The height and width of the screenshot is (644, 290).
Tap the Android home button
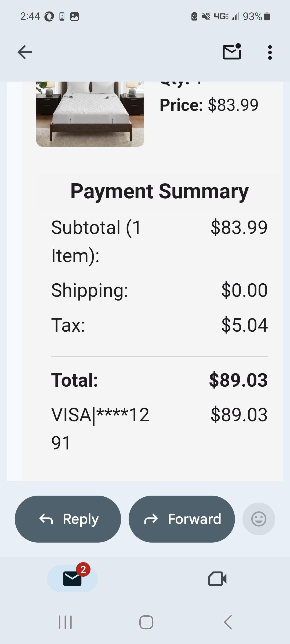(146, 622)
